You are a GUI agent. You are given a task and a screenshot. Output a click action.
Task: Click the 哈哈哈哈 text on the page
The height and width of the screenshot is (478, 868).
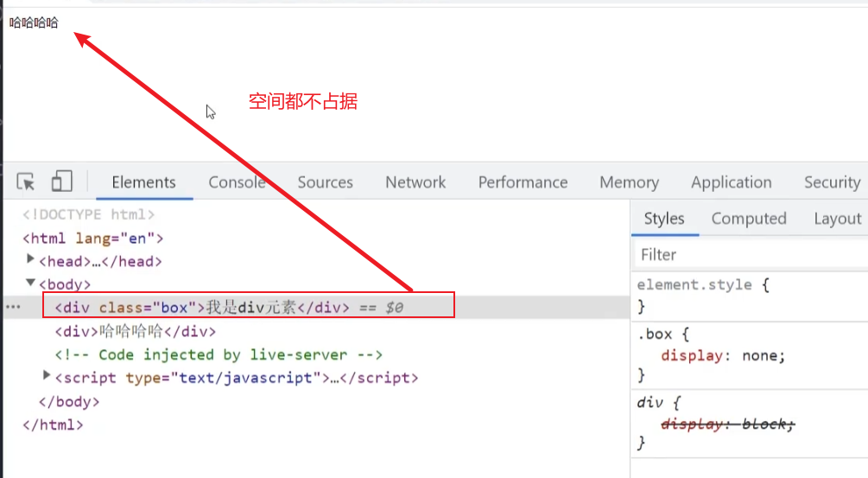pos(34,22)
